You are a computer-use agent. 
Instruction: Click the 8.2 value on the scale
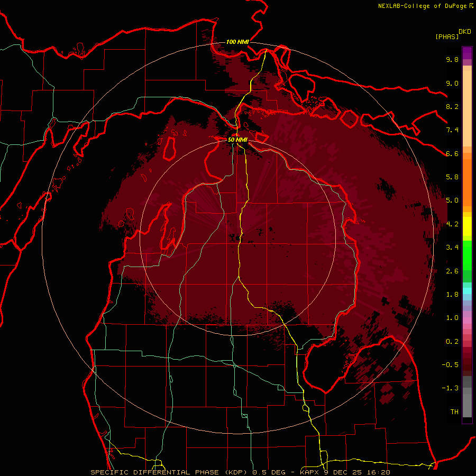coord(452,106)
